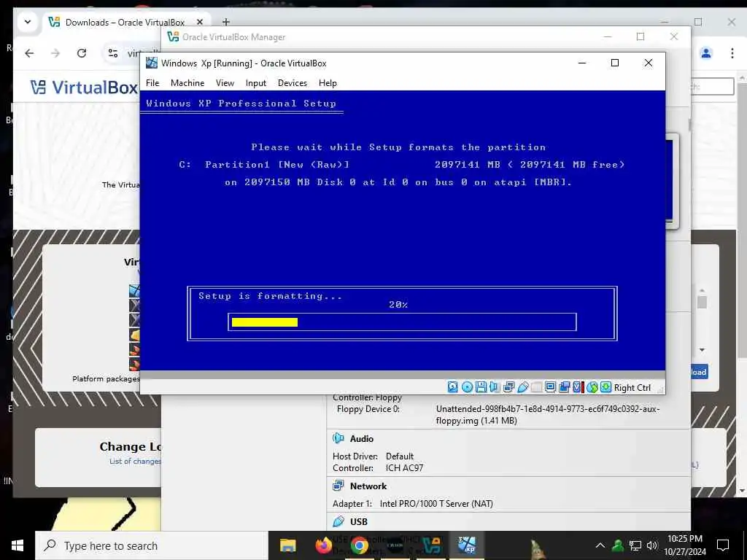Click the site information icon in address bar
This screenshot has width=747, height=560.
click(113, 52)
